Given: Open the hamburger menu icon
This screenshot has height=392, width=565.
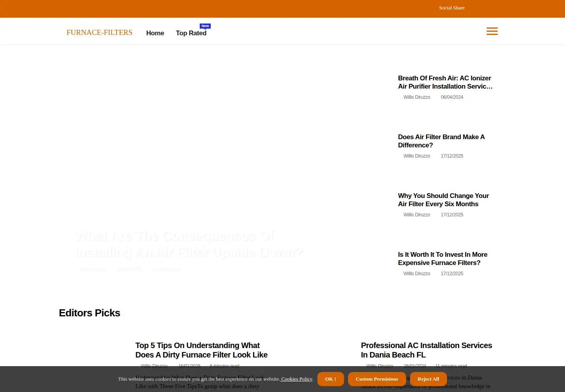Looking at the screenshot, I should [492, 31].
